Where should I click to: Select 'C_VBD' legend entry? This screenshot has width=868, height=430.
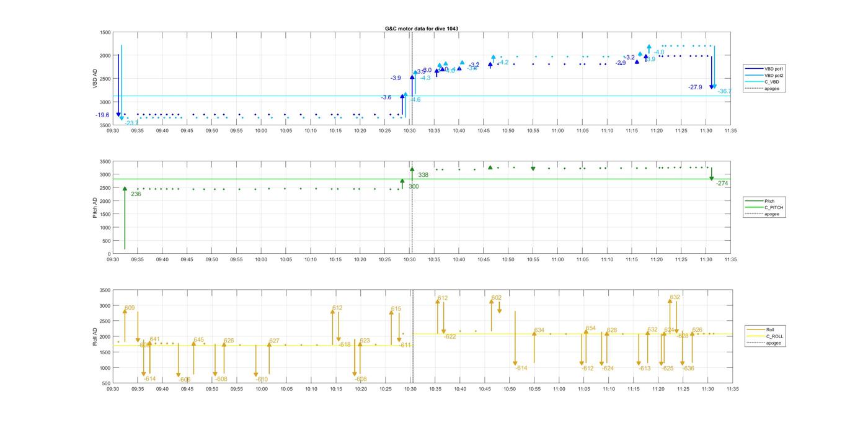click(x=771, y=82)
